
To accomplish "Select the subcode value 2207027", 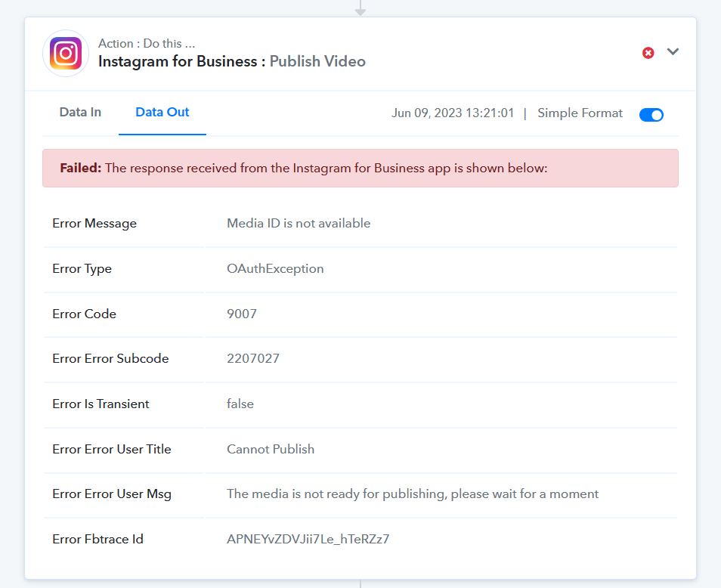I will [x=253, y=358].
